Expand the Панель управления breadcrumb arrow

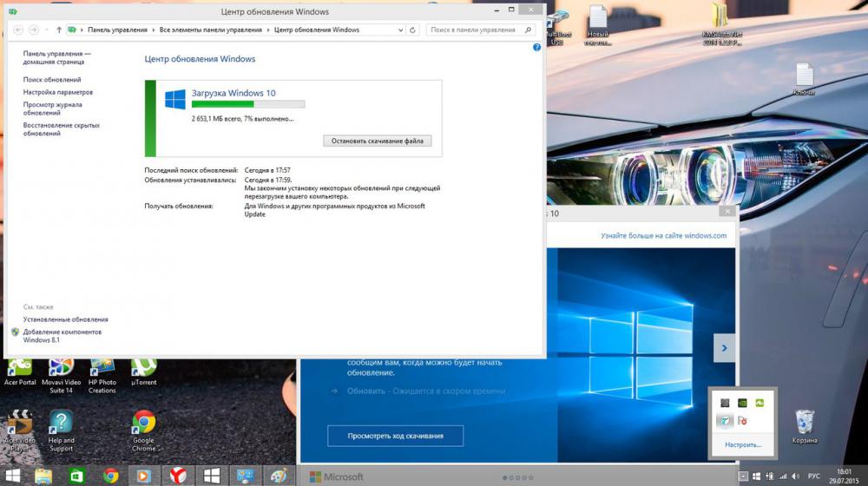click(154, 30)
